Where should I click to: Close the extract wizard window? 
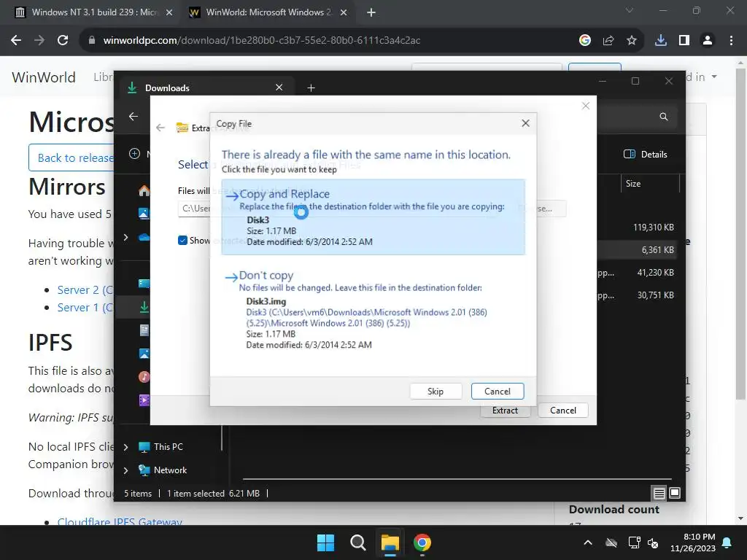[x=586, y=106]
